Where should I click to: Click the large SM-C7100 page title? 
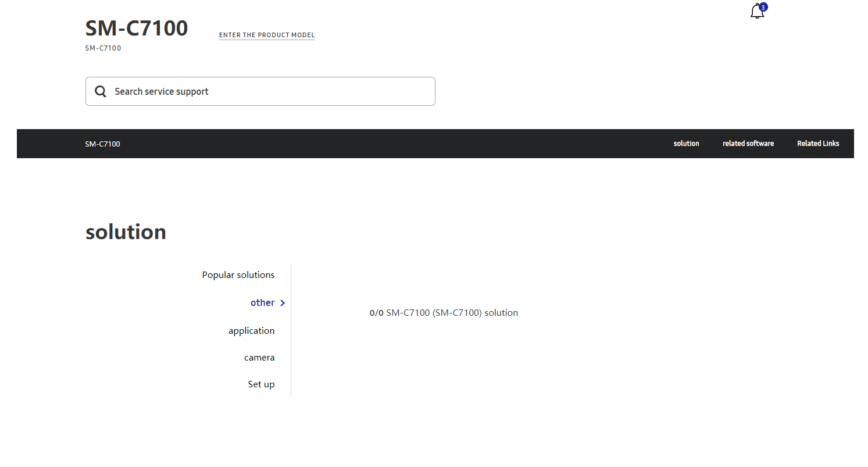(137, 28)
